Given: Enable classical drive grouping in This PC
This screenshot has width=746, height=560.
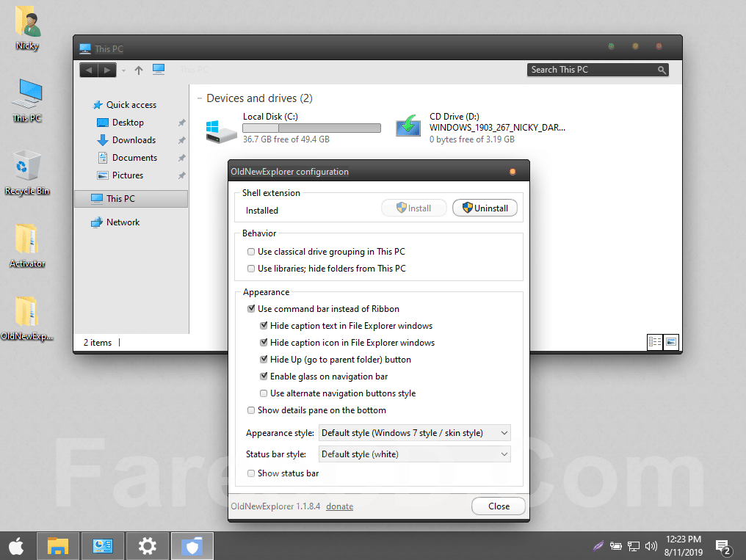Looking at the screenshot, I should pos(250,252).
